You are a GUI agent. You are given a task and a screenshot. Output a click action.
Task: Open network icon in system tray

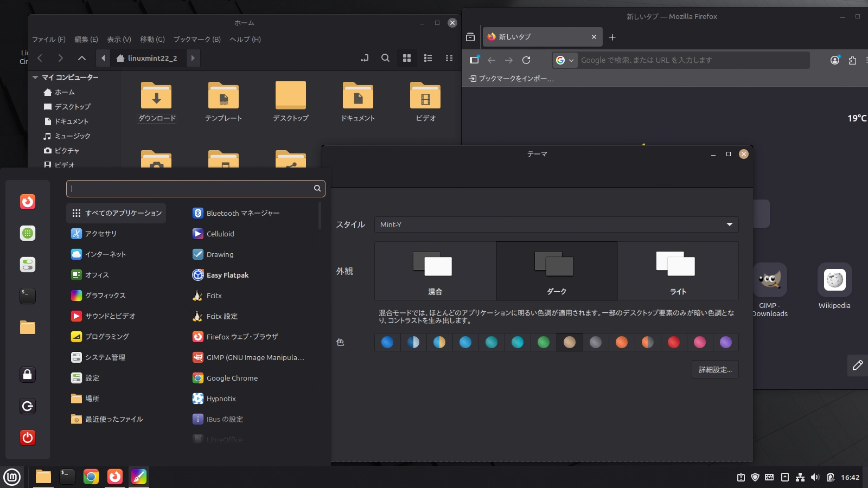800,477
